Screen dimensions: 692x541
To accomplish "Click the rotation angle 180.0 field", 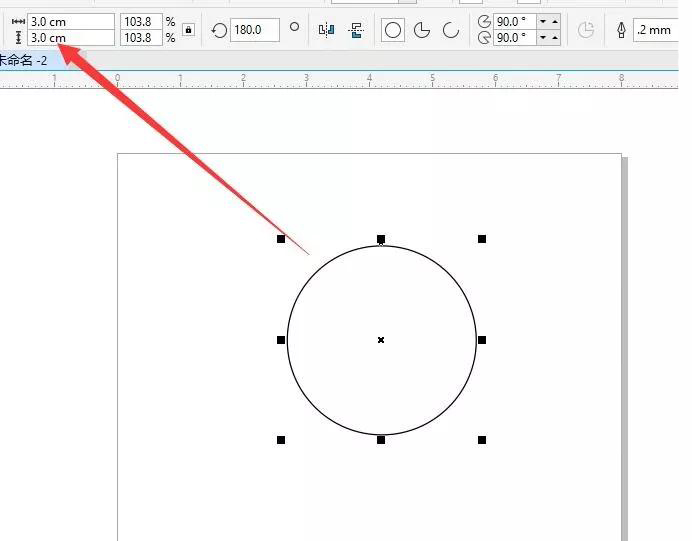I will click(x=254, y=30).
